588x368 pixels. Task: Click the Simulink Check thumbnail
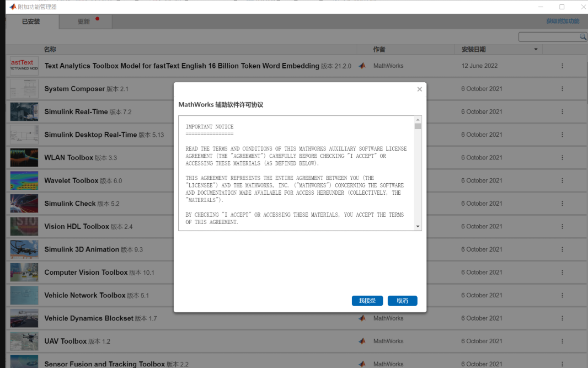pyautogui.click(x=24, y=204)
